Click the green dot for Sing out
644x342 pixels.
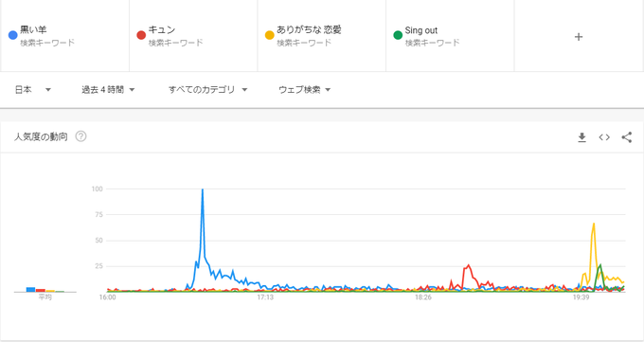click(x=398, y=35)
